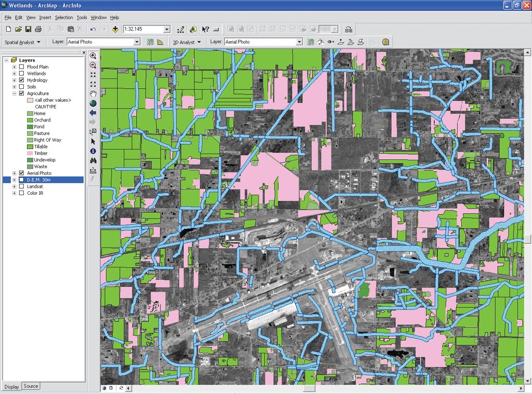Viewport: 532px width, 394px height.
Task: Open the Insert menu
Action: pyautogui.click(x=45, y=17)
